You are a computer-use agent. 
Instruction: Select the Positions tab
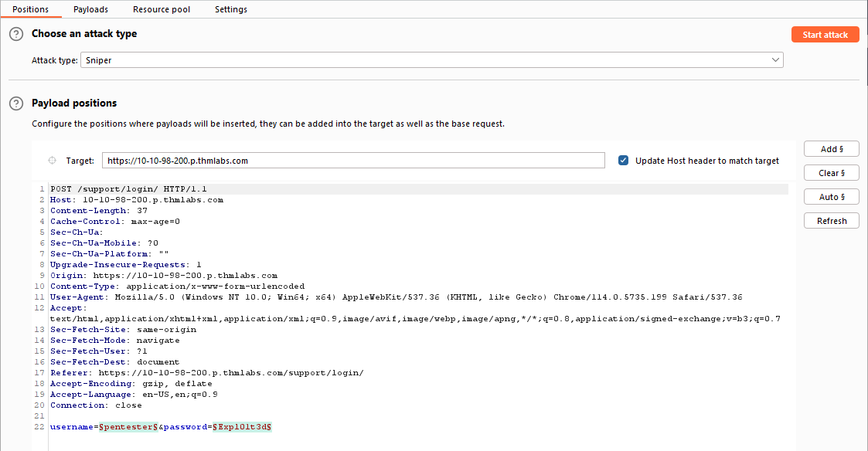point(30,9)
